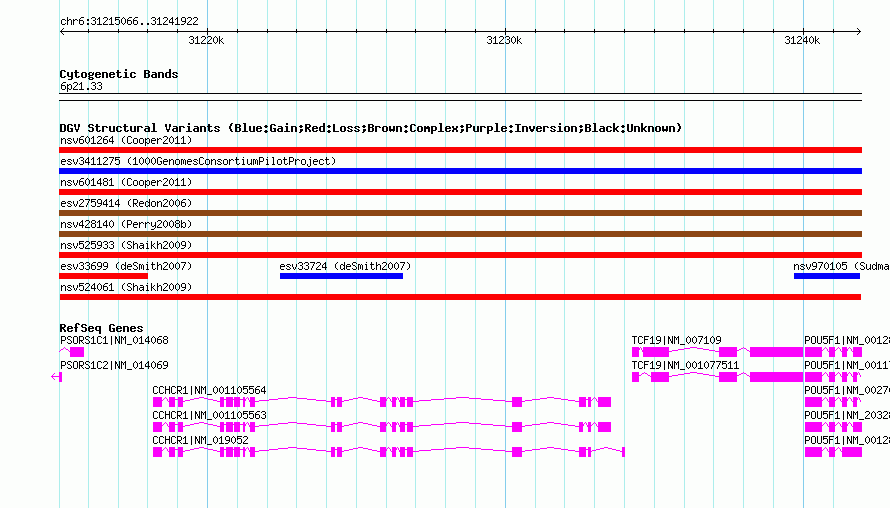Image resolution: width=890 pixels, height=508 pixels.
Task: Select the bottom POU5F1 gene model glyph
Action: point(833,452)
